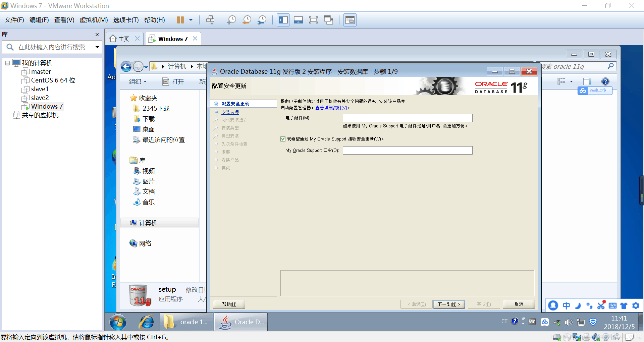Click the console view toolbar icon
Screen dimensions: 644x342
click(x=298, y=20)
